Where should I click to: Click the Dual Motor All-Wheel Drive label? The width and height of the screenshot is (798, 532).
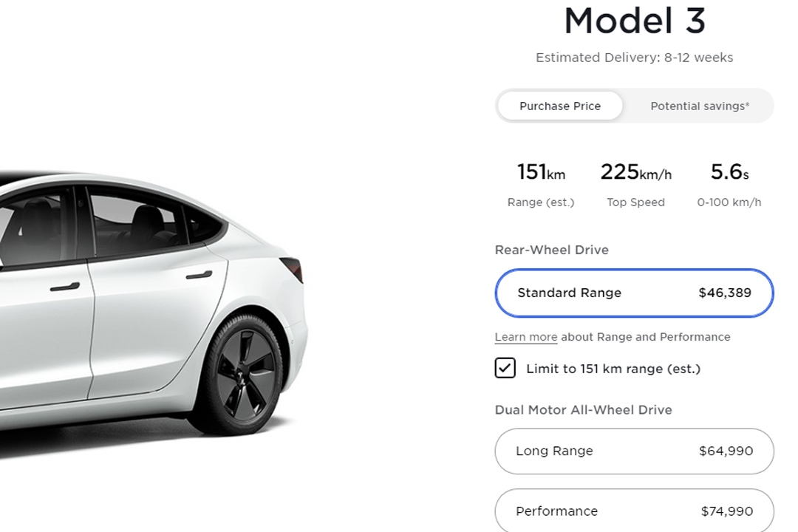pyautogui.click(x=583, y=410)
